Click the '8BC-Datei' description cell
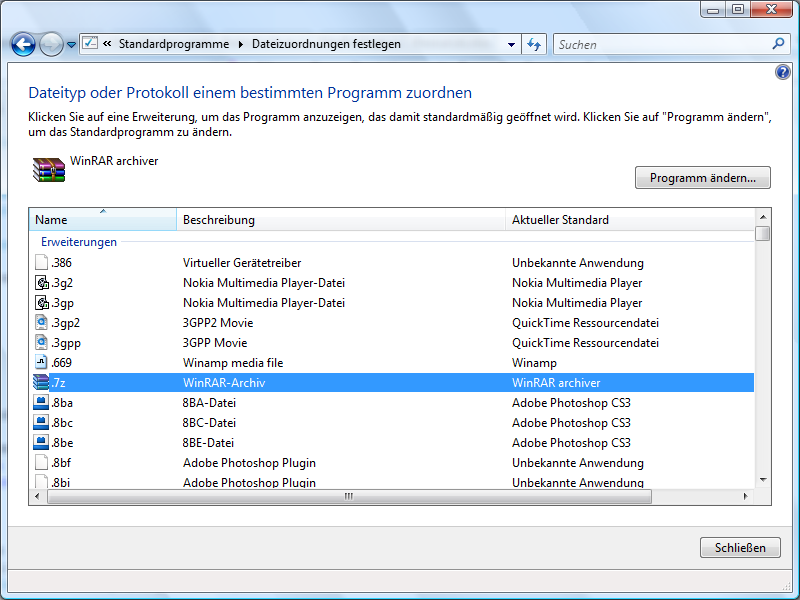This screenshot has height=600, width=800. click(x=209, y=422)
